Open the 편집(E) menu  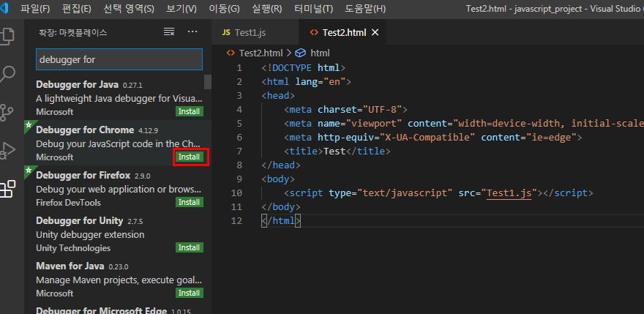coord(77,9)
